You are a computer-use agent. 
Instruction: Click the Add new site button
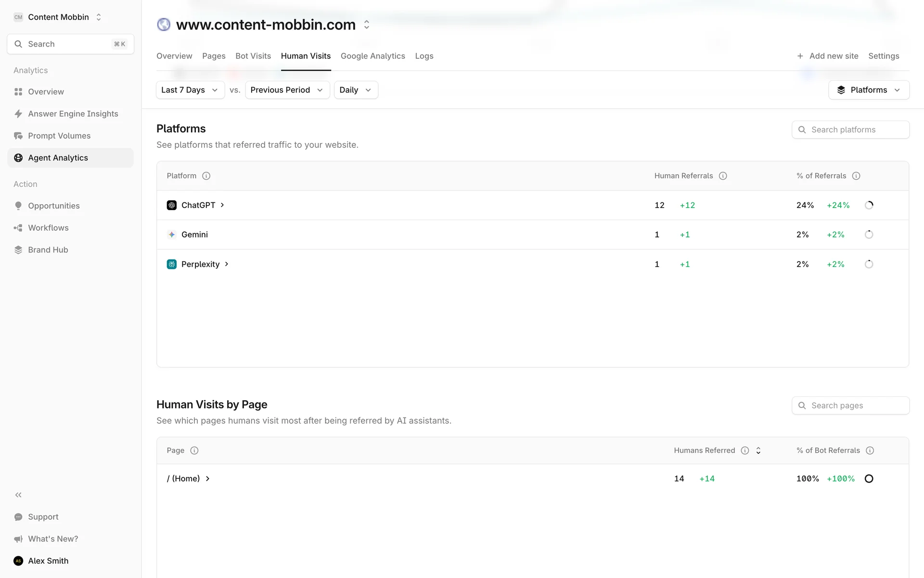[828, 56]
